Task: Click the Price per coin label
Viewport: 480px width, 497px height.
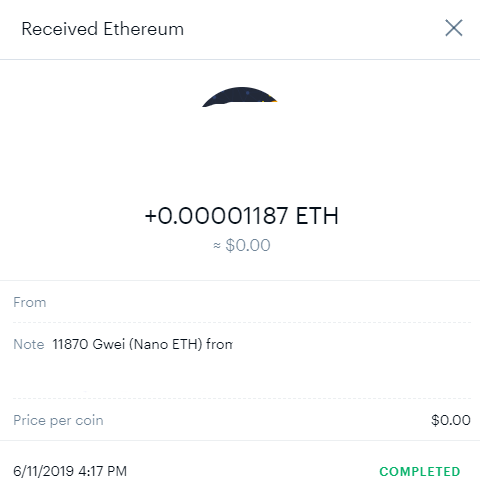Action: (58, 420)
